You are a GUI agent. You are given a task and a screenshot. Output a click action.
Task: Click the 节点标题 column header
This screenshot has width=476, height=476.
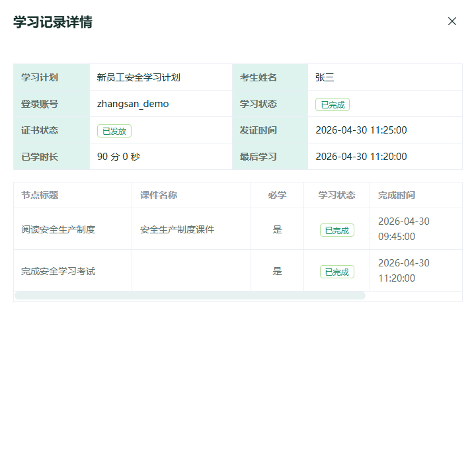pyautogui.click(x=40, y=195)
